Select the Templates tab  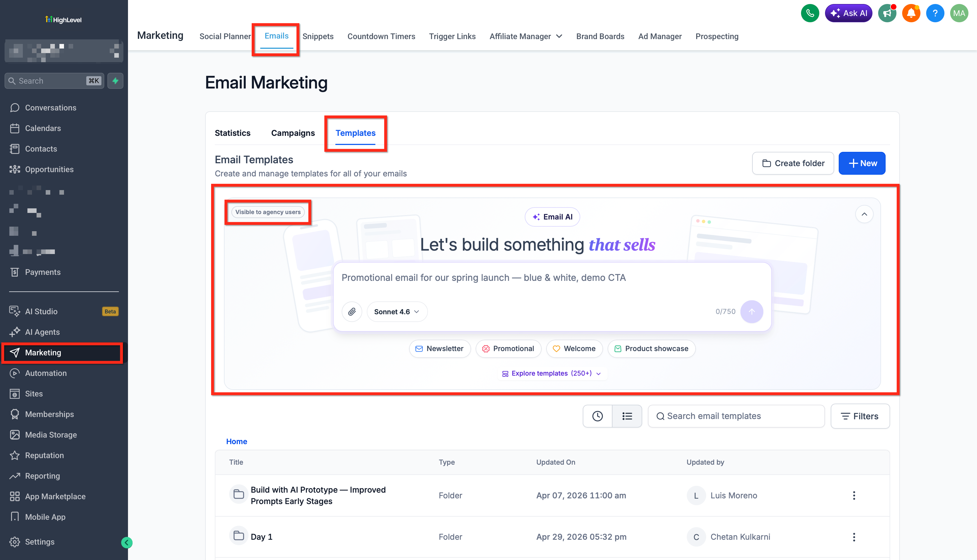coord(355,133)
